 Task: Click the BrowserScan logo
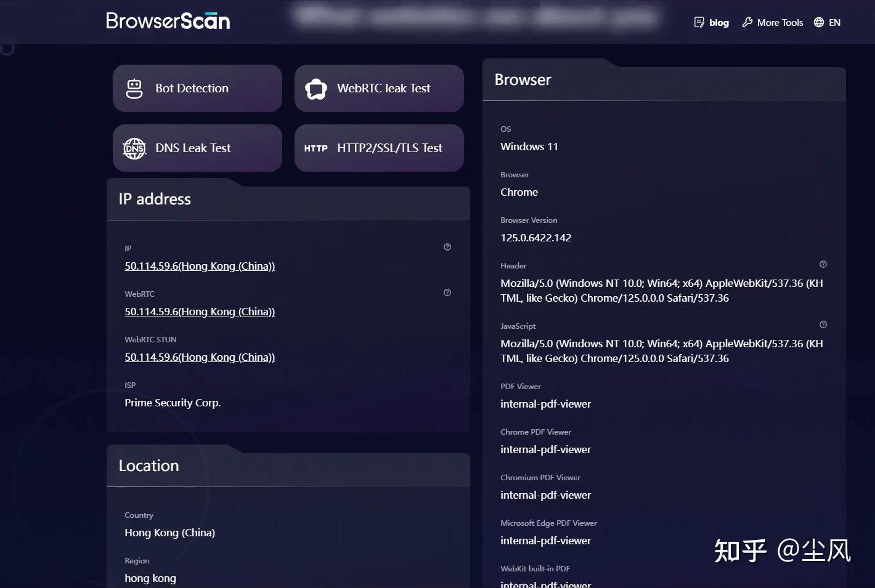[168, 21]
